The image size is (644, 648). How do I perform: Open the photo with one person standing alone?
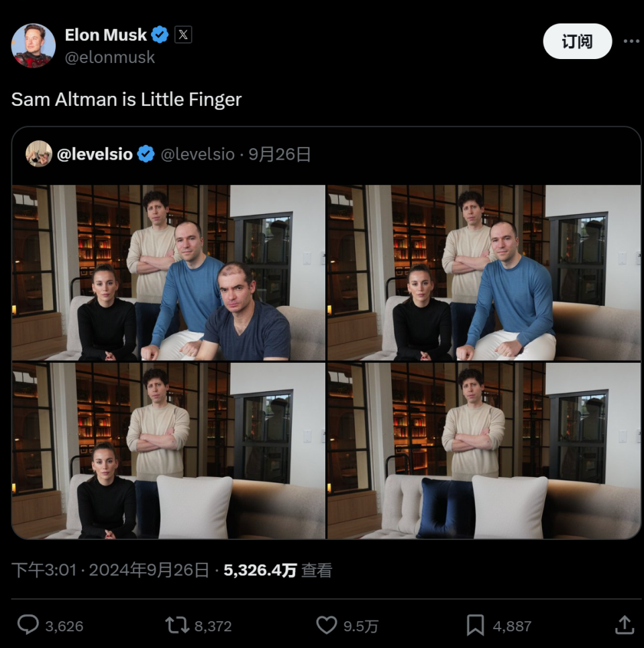coord(484,450)
